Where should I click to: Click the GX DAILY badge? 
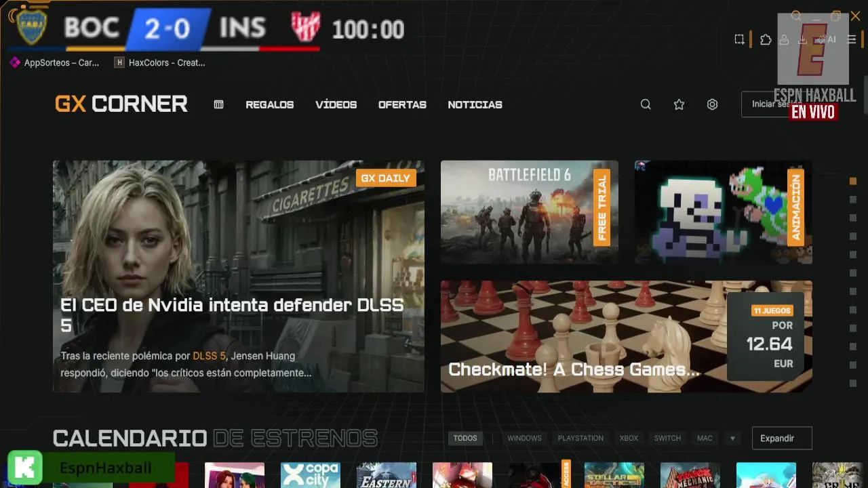pyautogui.click(x=386, y=178)
